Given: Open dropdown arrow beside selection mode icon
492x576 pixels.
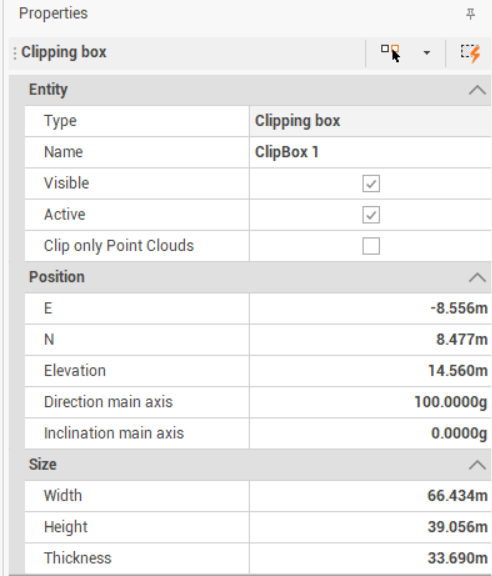Looking at the screenshot, I should click(427, 53).
